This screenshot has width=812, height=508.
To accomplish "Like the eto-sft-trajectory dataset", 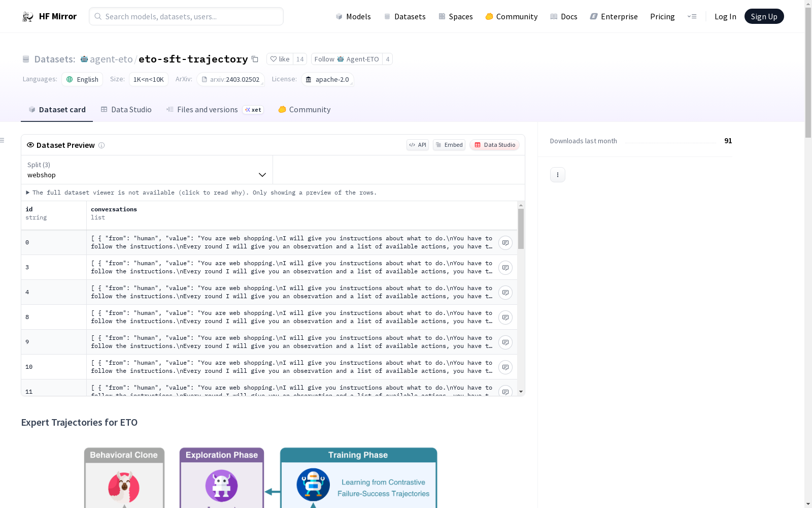I will (x=280, y=59).
